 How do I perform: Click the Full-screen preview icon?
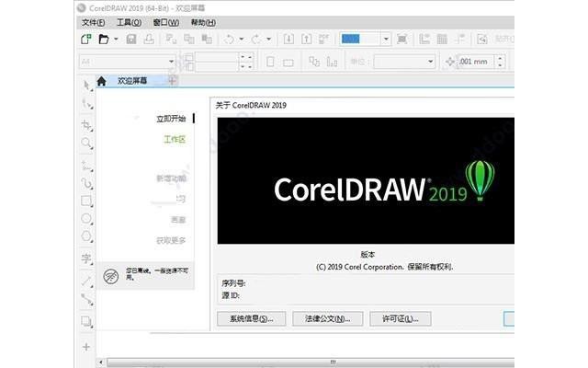click(x=402, y=39)
